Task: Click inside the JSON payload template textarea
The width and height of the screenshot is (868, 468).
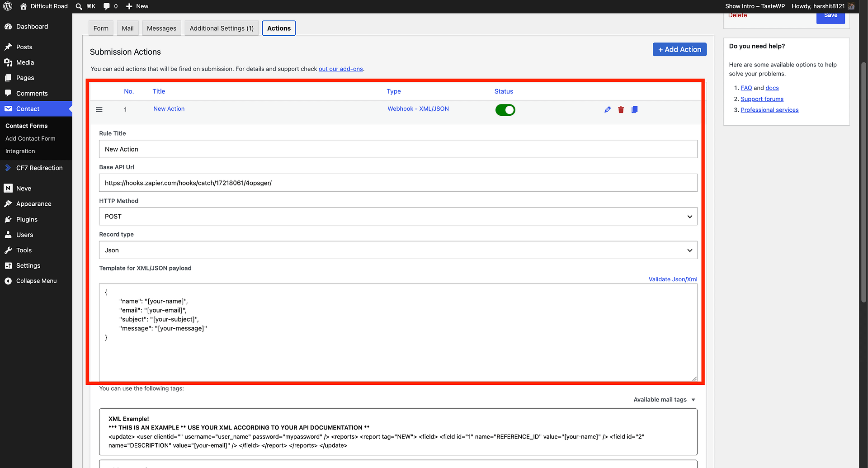Action: [x=398, y=332]
